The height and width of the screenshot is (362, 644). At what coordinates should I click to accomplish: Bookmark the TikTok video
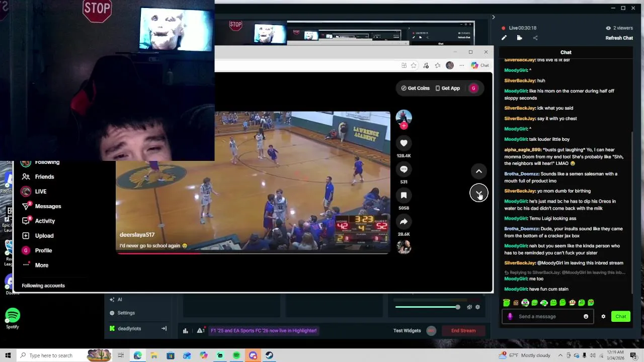click(x=404, y=196)
